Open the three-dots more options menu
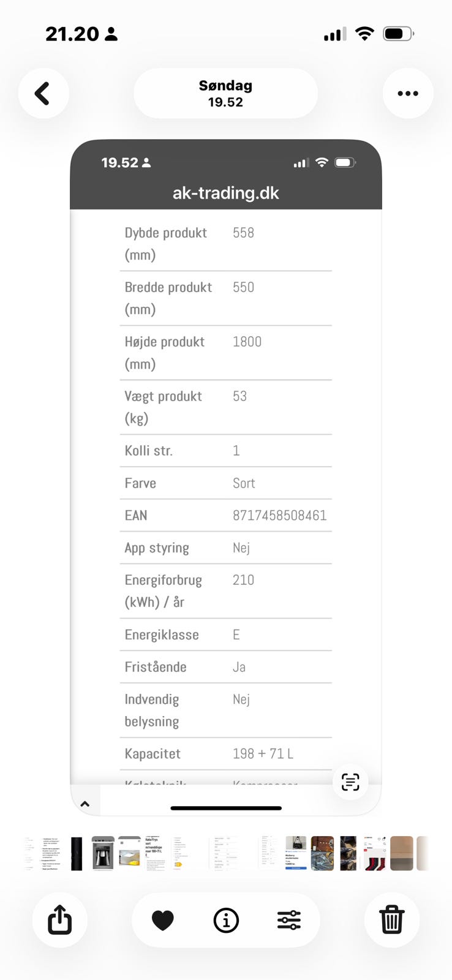 408,94
